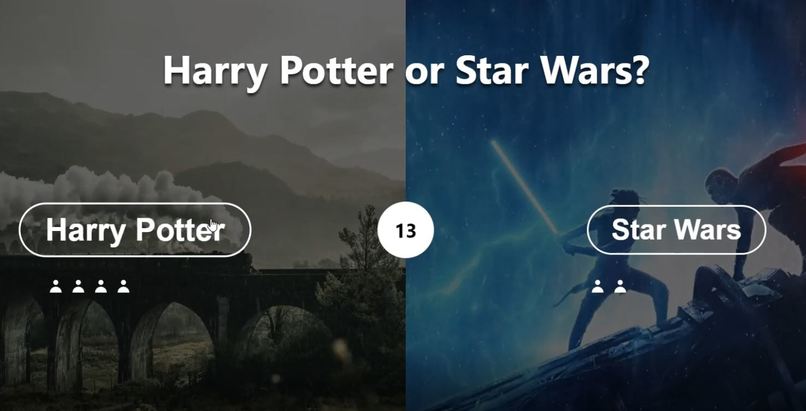Click the words "Harry Potter" in the heading
Image resolution: width=806 pixels, height=411 pixels.
click(279, 70)
